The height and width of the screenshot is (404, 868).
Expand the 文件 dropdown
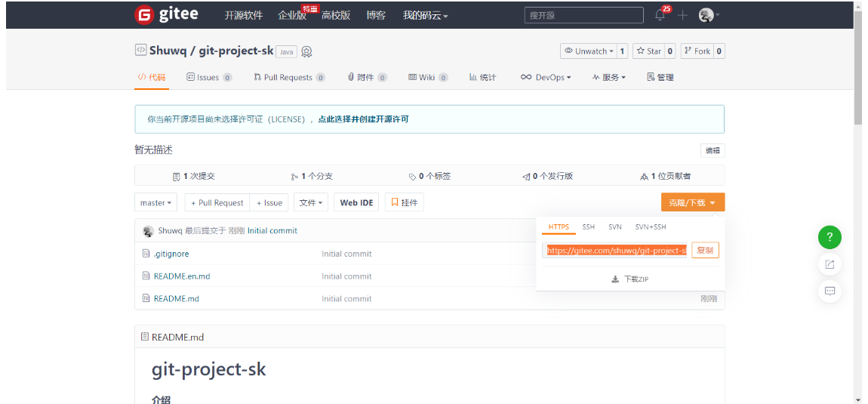311,202
